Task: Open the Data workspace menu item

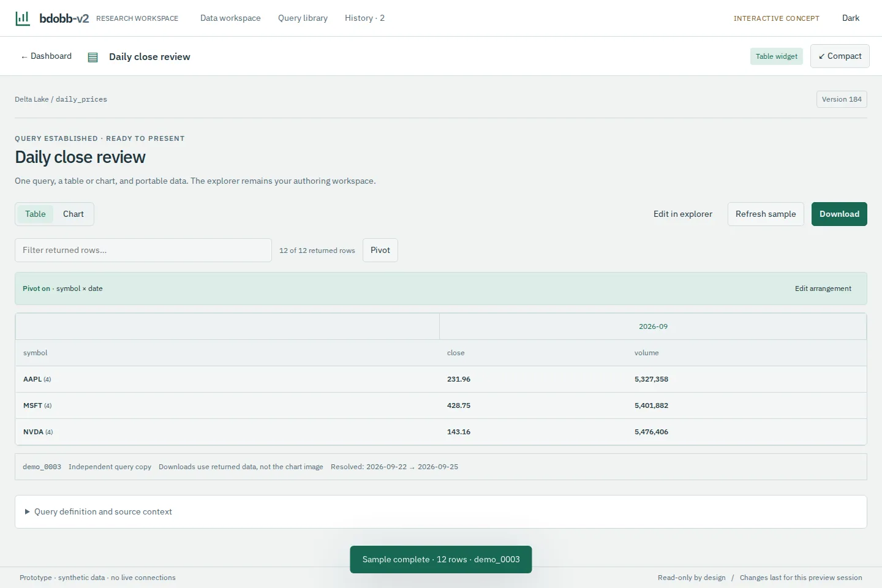Action: click(x=230, y=18)
